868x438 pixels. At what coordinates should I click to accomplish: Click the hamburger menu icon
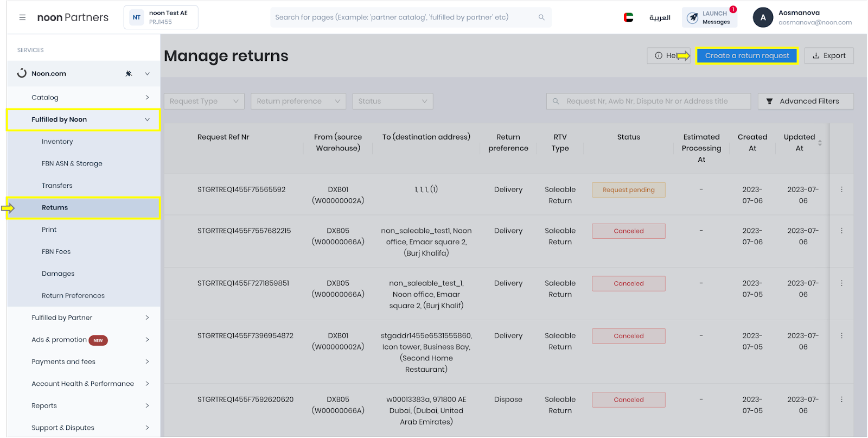pyautogui.click(x=22, y=17)
